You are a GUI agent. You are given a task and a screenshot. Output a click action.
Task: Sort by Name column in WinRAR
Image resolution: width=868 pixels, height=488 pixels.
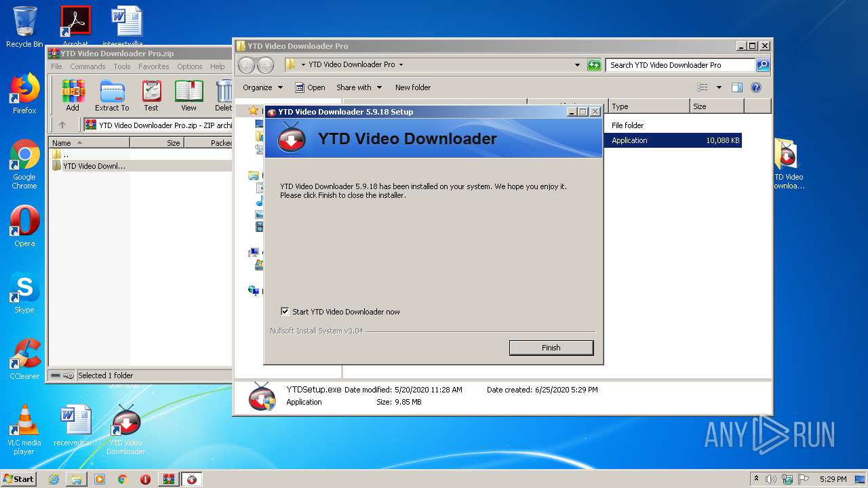coord(89,143)
